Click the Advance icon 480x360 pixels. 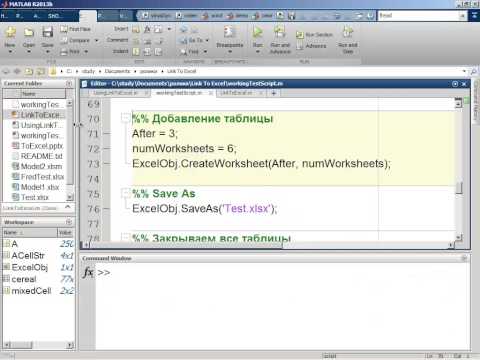300,46
